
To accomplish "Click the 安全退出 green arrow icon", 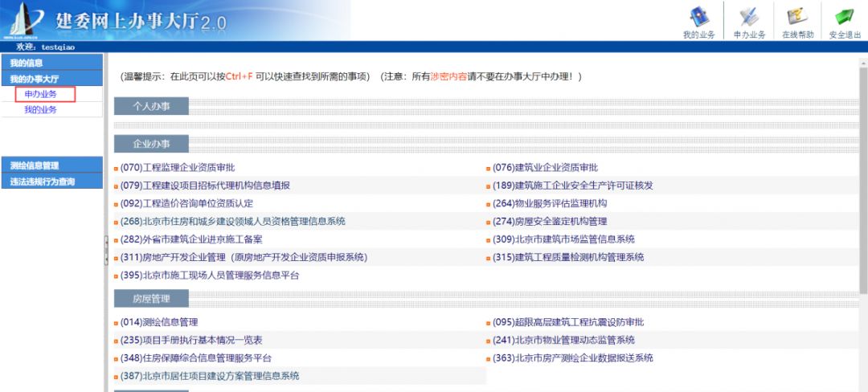I will 844,17.
